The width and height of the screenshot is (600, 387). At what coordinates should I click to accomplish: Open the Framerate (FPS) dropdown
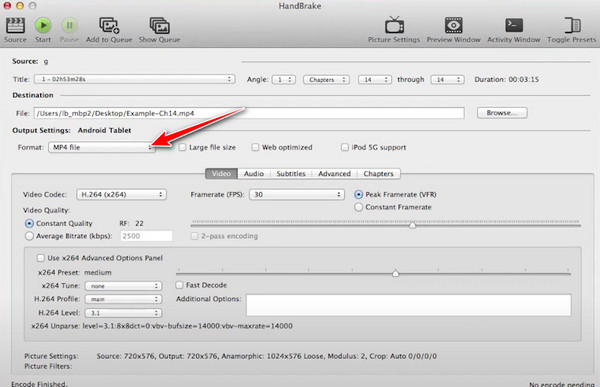point(297,194)
